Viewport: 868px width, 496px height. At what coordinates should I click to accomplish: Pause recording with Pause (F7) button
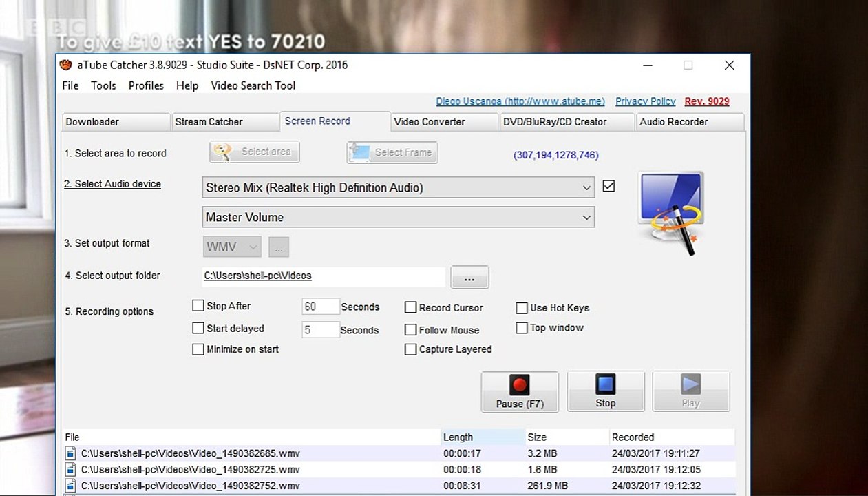(520, 391)
